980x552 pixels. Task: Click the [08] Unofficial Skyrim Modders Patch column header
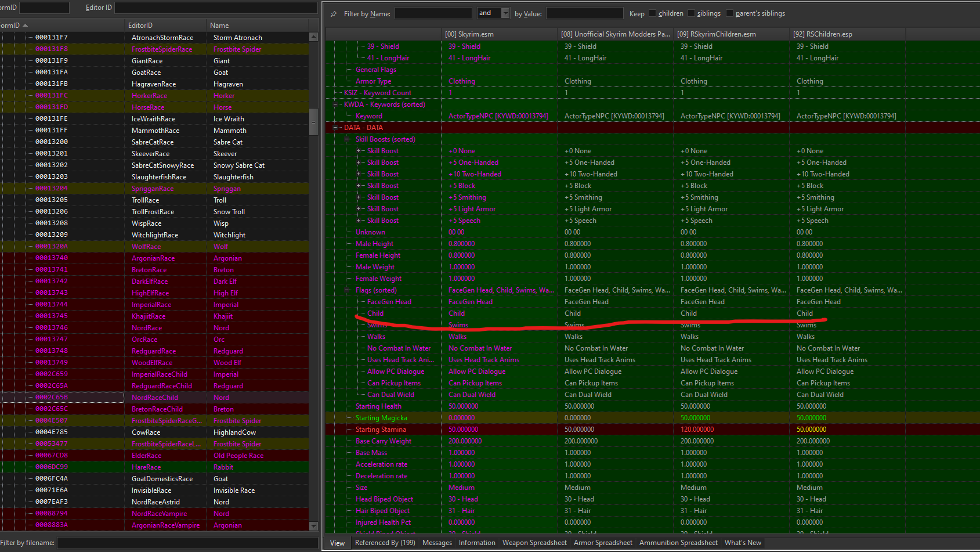[615, 34]
